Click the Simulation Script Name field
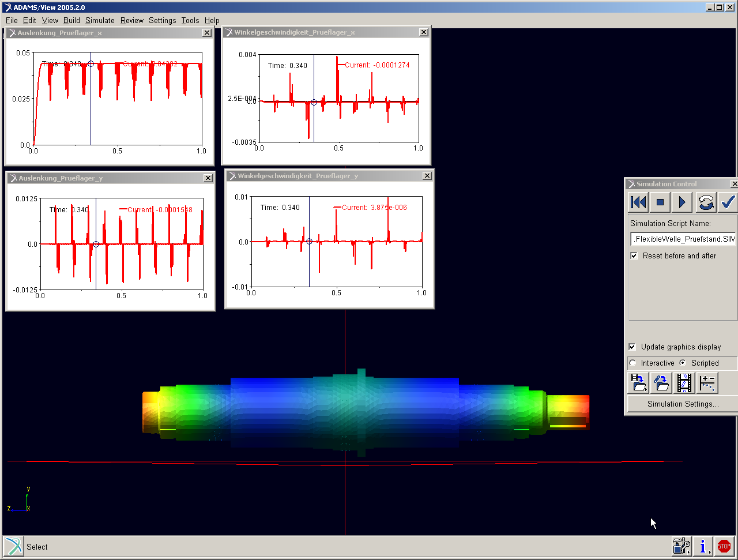Screen dimensions: 738x560 coord(683,239)
